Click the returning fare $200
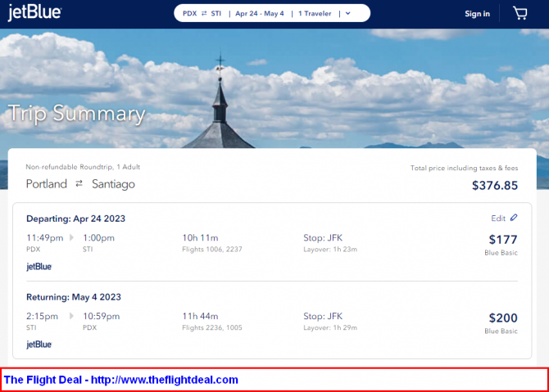This screenshot has height=392, width=549. coord(503,318)
